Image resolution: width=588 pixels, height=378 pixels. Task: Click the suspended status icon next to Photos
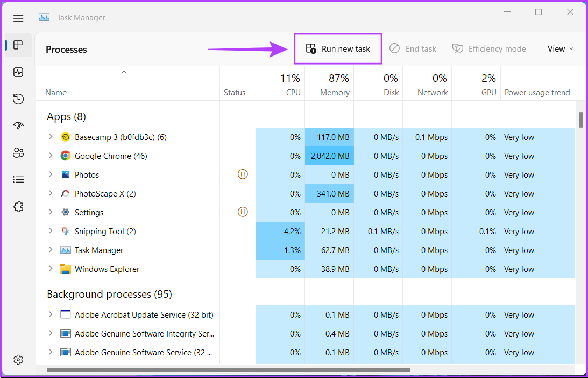coord(243,174)
